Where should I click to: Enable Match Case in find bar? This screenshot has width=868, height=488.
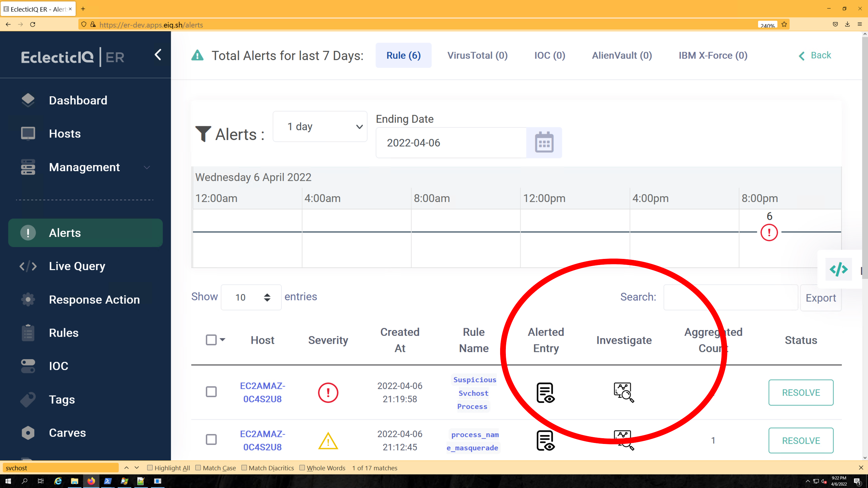point(198,468)
